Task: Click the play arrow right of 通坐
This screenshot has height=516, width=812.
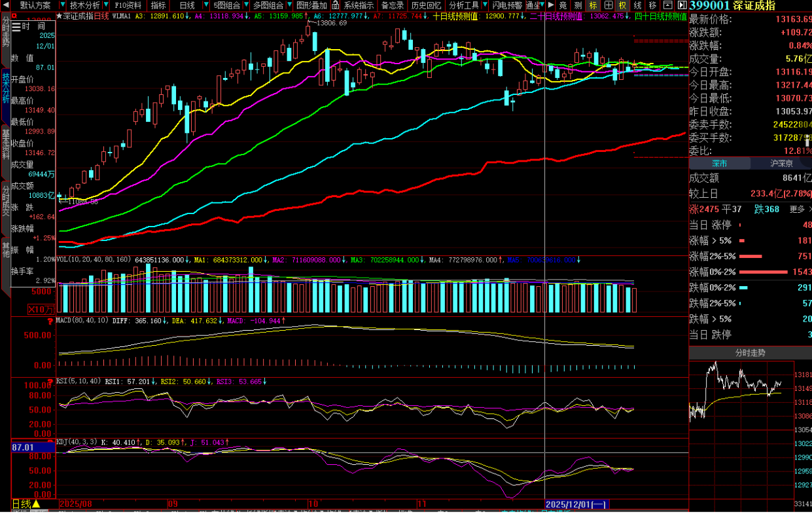Action: [x=551, y=5]
